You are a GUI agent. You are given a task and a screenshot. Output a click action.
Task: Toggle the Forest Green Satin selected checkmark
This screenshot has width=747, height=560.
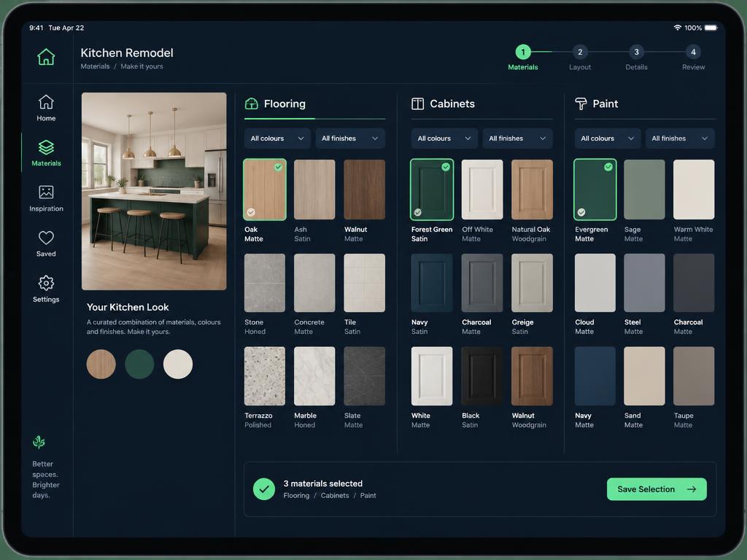coord(446,167)
